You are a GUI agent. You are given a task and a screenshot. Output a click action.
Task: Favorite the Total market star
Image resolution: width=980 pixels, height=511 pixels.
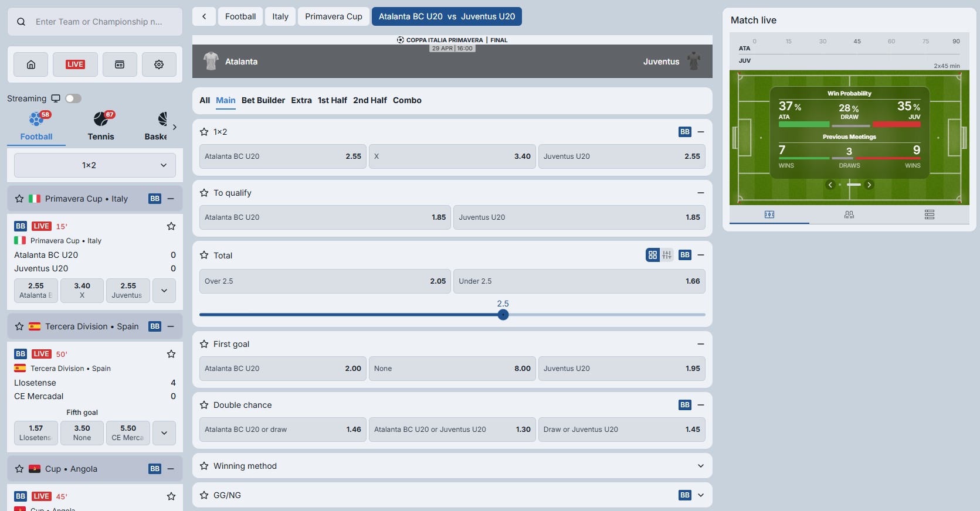click(x=204, y=255)
